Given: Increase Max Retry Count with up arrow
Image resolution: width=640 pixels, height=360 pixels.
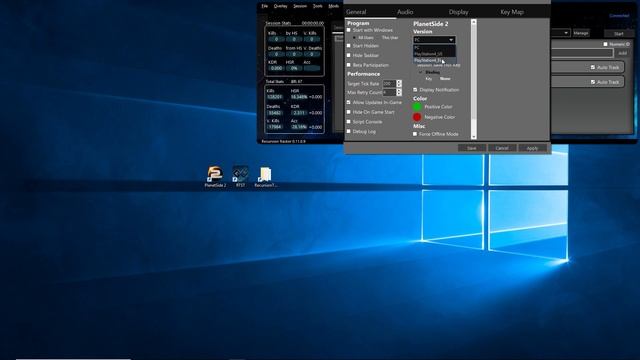Looking at the screenshot, I should (399, 91).
